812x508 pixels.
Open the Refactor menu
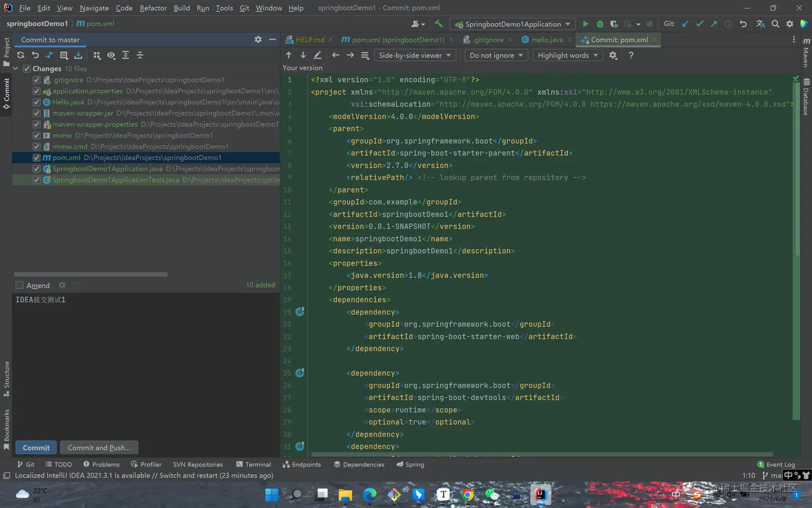[x=153, y=8]
